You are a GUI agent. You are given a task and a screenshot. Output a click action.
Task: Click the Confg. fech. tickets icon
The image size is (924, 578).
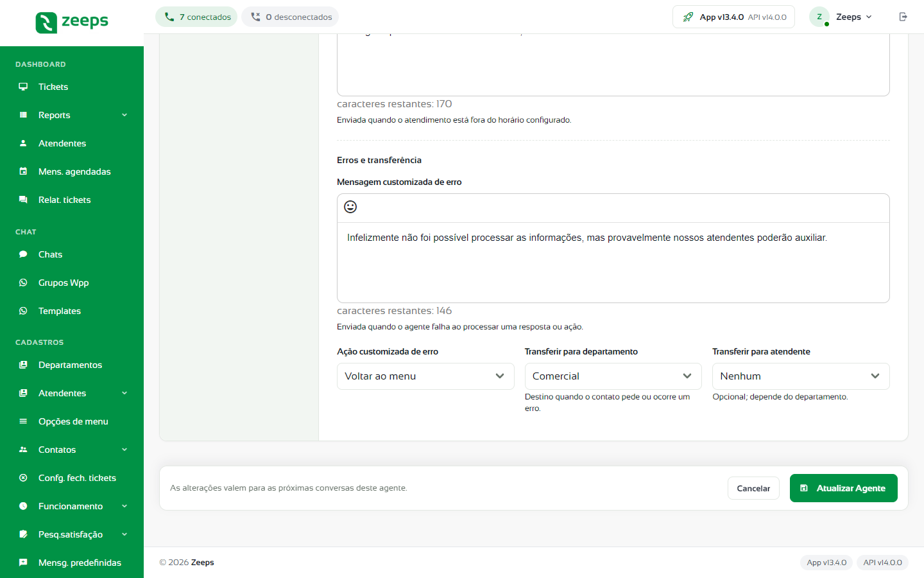coord(23,478)
